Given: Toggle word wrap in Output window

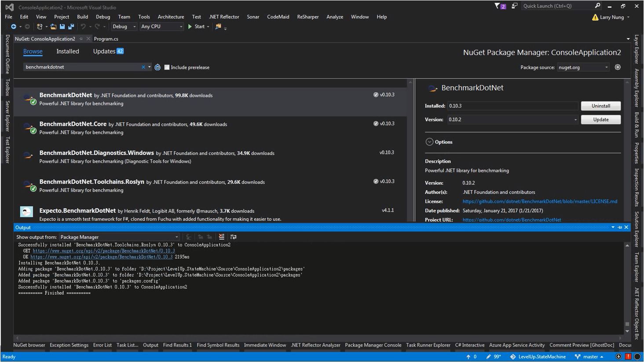Looking at the screenshot, I should (x=234, y=237).
